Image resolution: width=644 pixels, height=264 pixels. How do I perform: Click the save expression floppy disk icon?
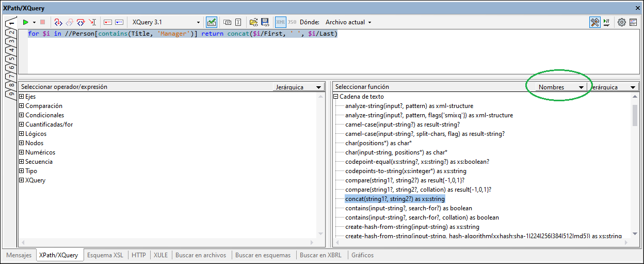(265, 22)
